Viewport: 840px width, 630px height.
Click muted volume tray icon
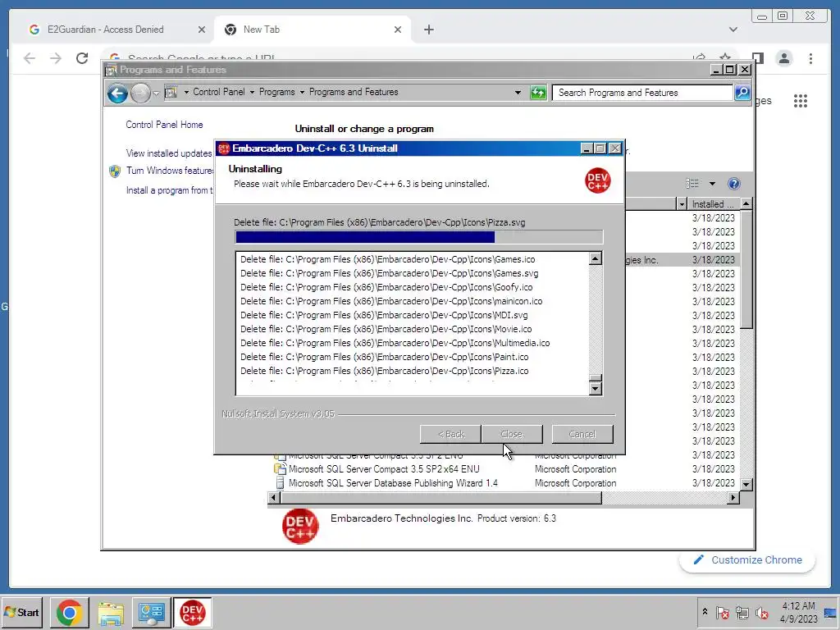point(762,613)
